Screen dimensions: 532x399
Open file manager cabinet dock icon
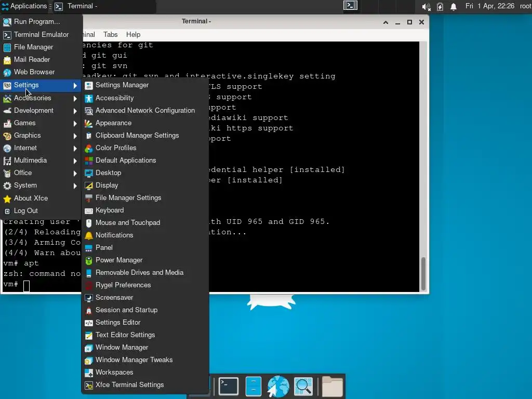pos(253,386)
